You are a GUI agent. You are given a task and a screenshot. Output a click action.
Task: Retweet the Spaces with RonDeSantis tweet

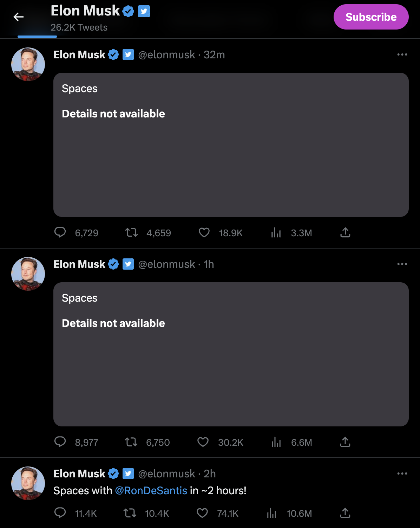coord(130,513)
